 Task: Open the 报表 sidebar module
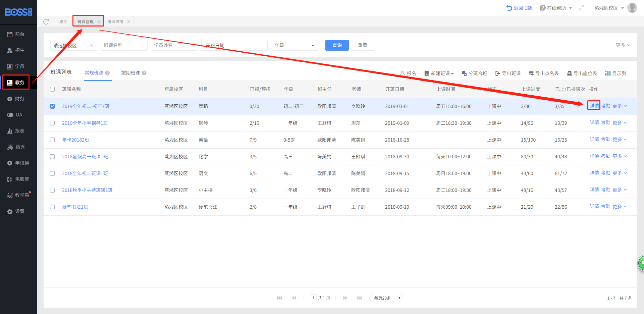coord(16,131)
